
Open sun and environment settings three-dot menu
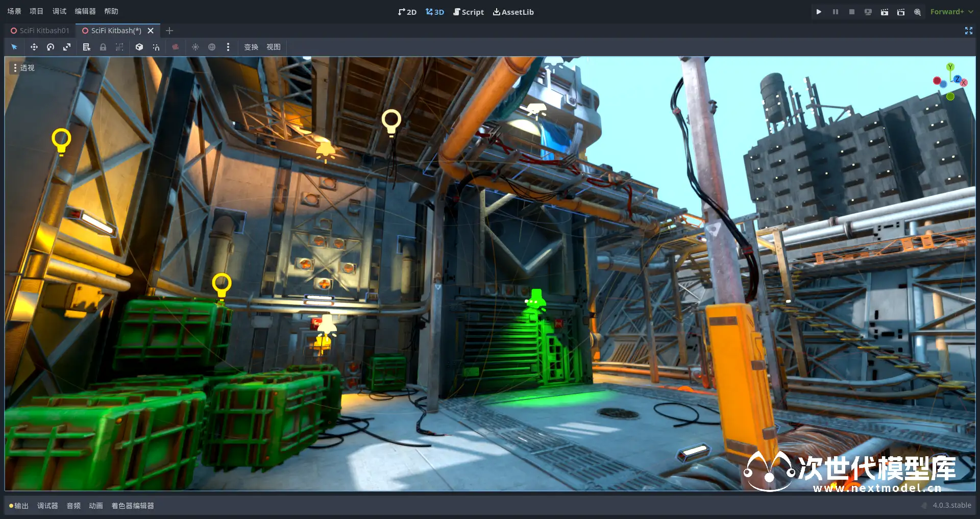pyautogui.click(x=228, y=47)
